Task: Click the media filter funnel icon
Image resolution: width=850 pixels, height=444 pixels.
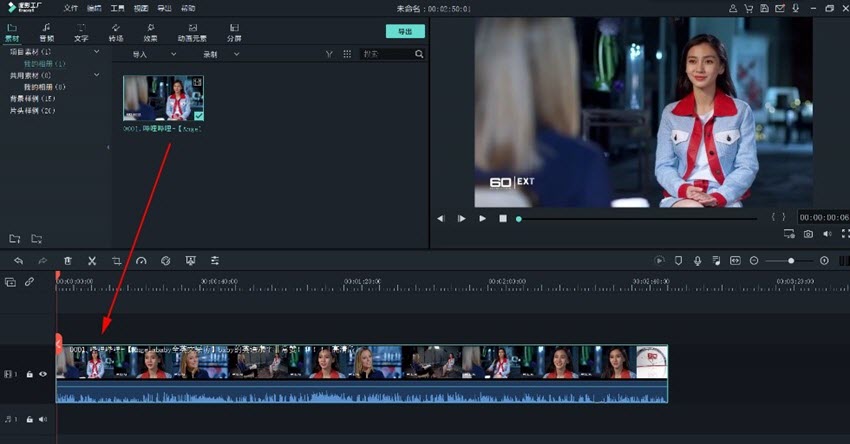Action: [x=329, y=54]
